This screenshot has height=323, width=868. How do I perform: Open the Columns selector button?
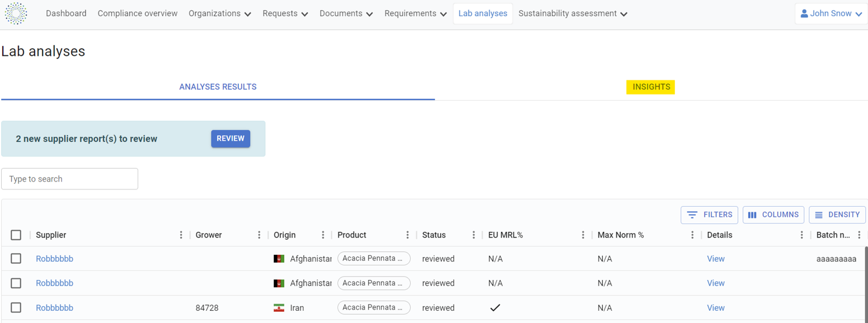pos(773,215)
